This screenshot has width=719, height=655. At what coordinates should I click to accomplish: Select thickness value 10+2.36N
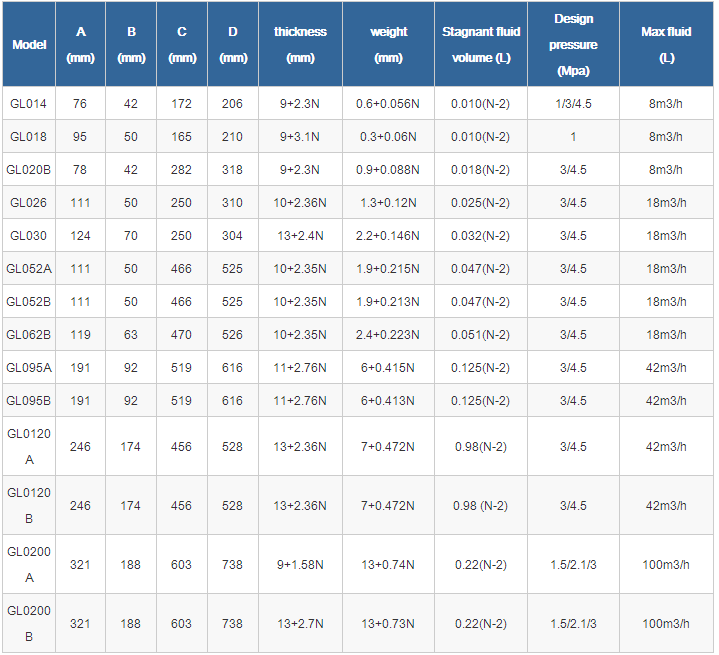[x=300, y=203]
